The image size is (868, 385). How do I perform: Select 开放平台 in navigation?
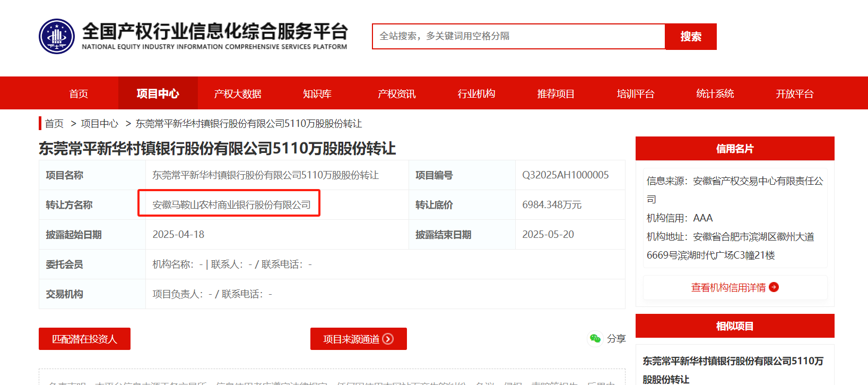[x=795, y=93]
